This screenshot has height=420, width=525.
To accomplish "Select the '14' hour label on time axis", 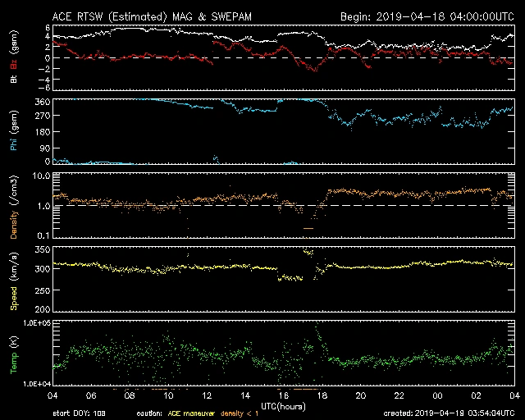I will 245,396.
